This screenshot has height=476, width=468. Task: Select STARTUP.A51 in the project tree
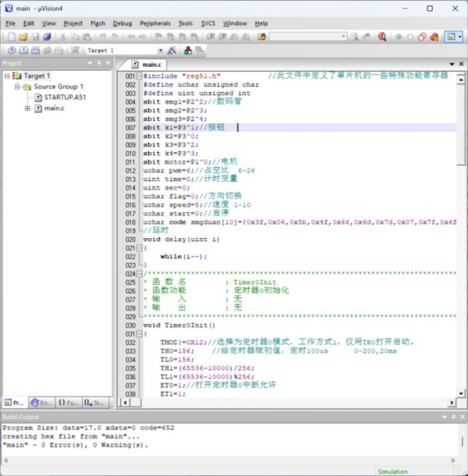tap(66, 98)
